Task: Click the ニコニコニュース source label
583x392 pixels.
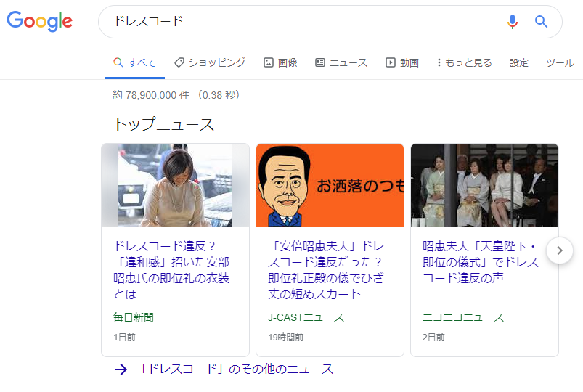Action: (463, 317)
